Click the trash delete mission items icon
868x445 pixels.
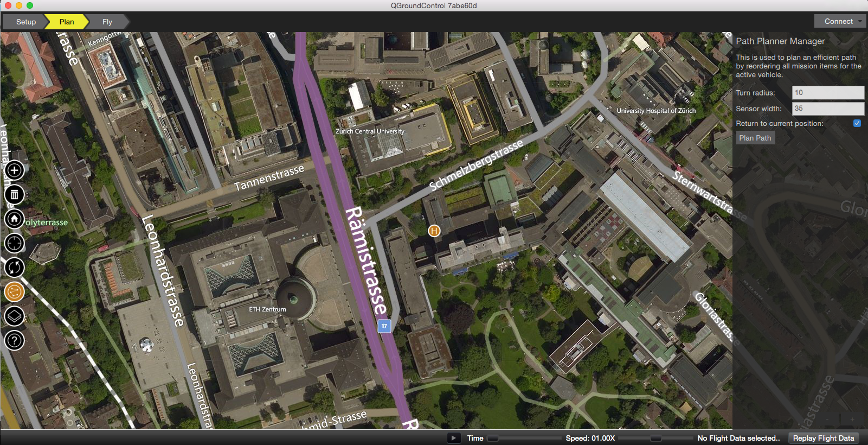[x=15, y=194]
